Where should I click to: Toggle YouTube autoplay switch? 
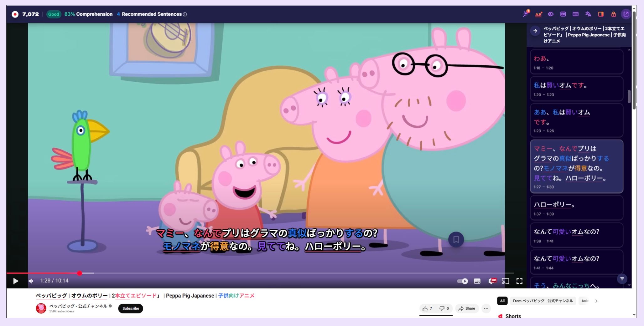(x=462, y=281)
